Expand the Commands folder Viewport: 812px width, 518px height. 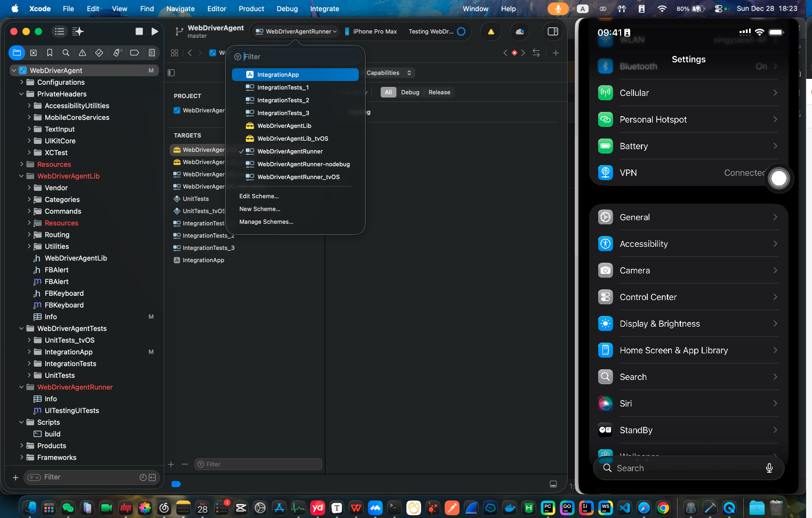coord(29,211)
